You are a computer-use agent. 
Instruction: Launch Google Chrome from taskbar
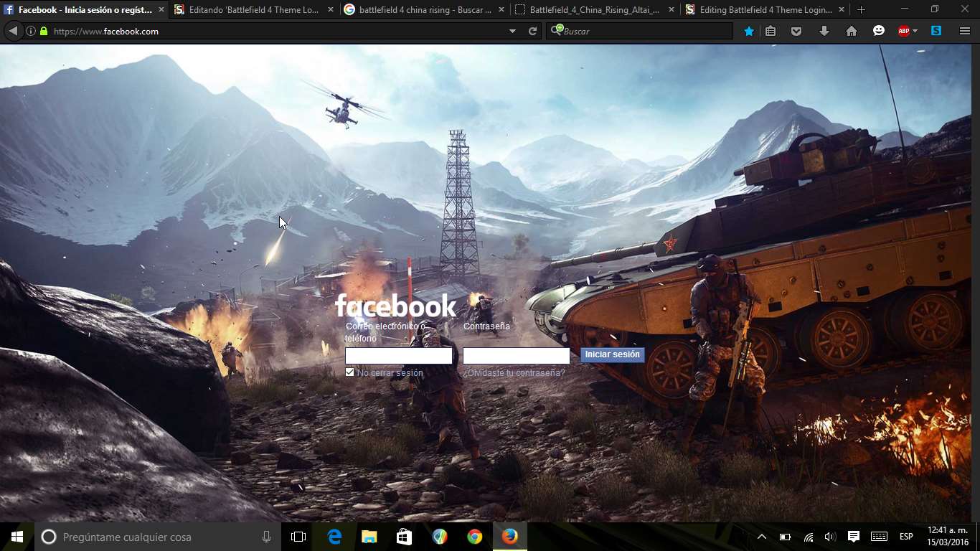(x=474, y=537)
